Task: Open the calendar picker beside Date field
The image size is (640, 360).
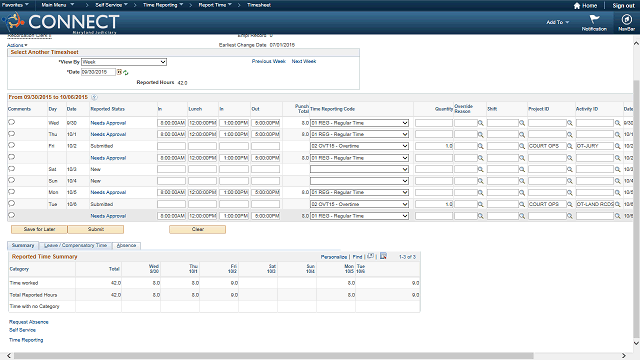Action: pos(120,72)
